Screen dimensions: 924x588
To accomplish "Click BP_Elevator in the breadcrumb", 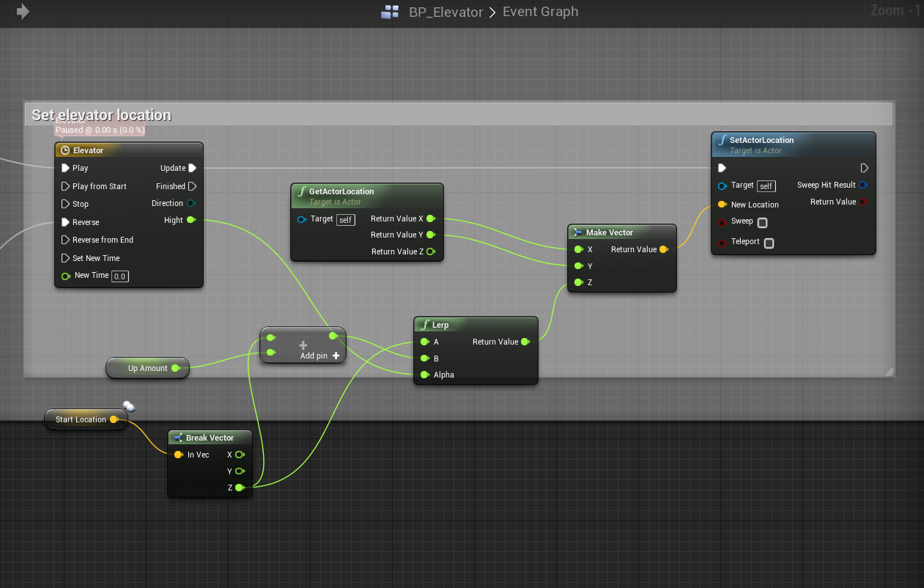I will coord(446,12).
